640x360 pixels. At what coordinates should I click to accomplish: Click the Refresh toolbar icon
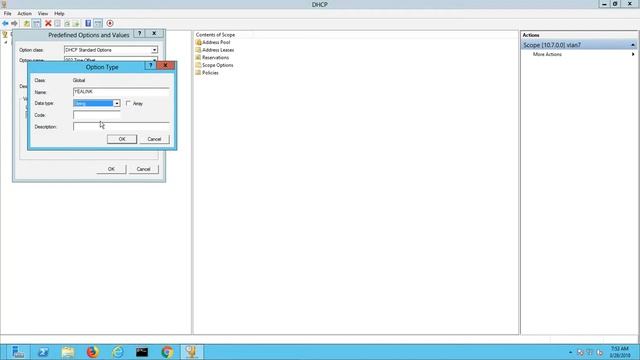[67, 23]
